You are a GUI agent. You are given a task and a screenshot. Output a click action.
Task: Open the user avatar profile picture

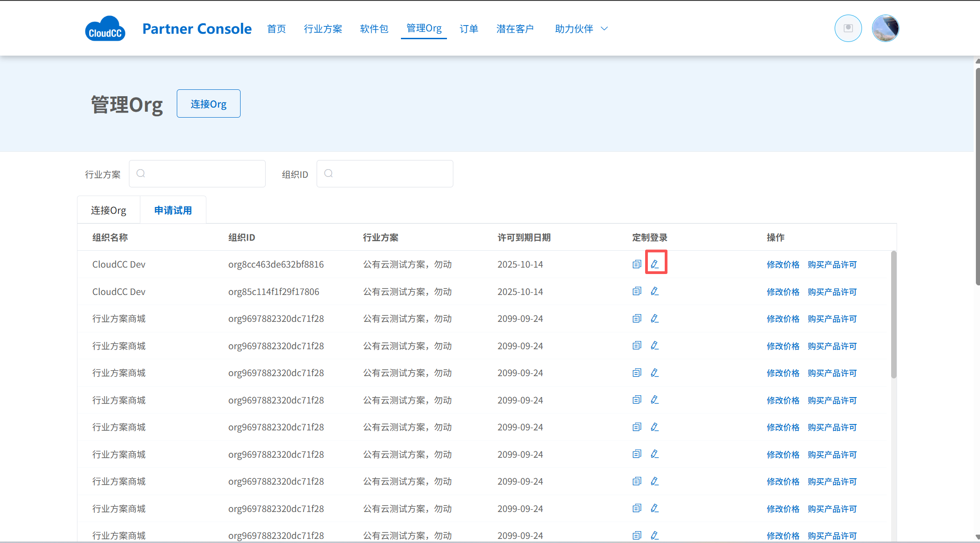pos(885,28)
